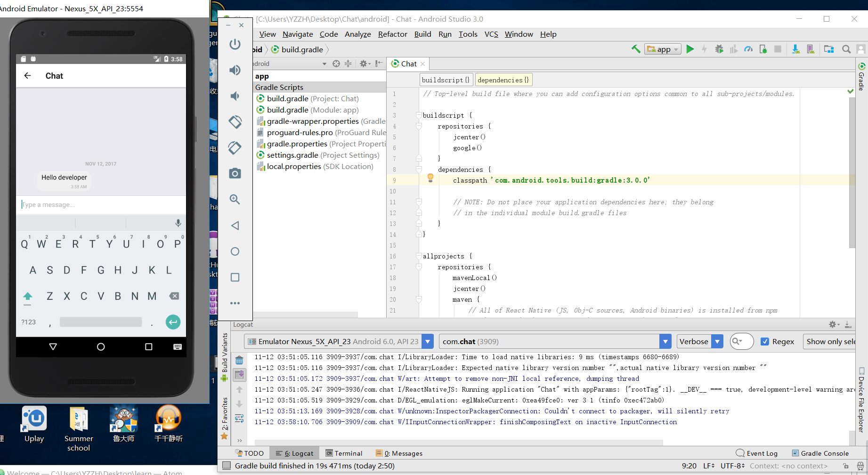Click collapse all icon in Project panel
This screenshot has width=868, height=475.
[x=348, y=64]
